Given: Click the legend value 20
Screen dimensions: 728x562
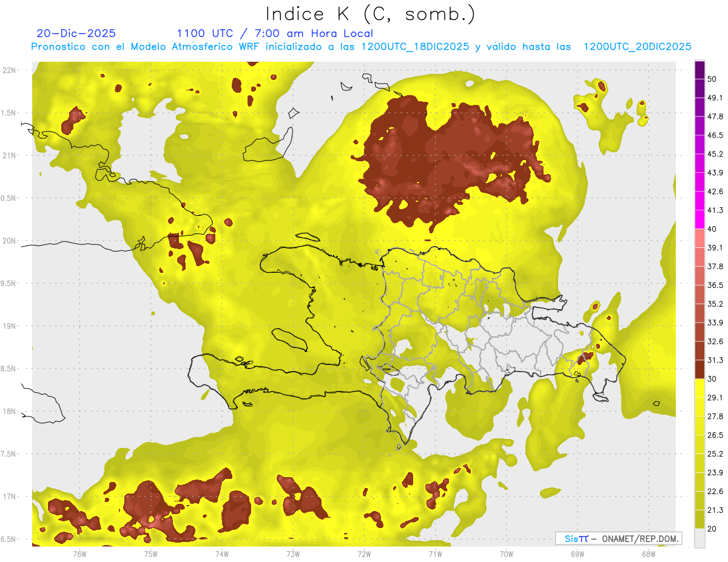Looking at the screenshot, I should coord(712,529).
